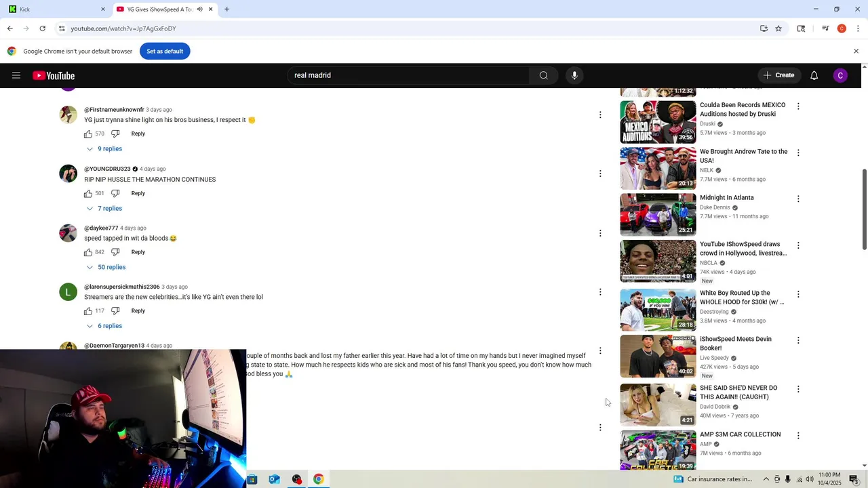The image size is (868, 488).
Task: Open options for AMP $3M CAR COLLECTION video
Action: (x=798, y=436)
